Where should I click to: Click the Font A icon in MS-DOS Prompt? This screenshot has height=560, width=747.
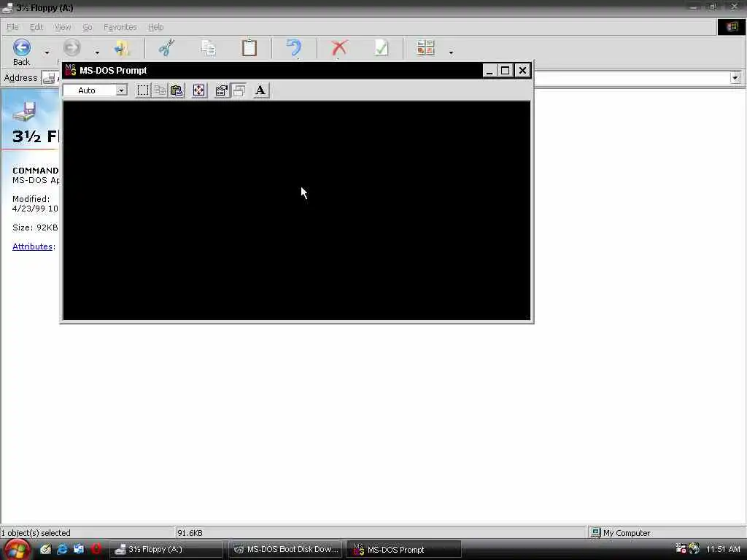click(x=260, y=90)
